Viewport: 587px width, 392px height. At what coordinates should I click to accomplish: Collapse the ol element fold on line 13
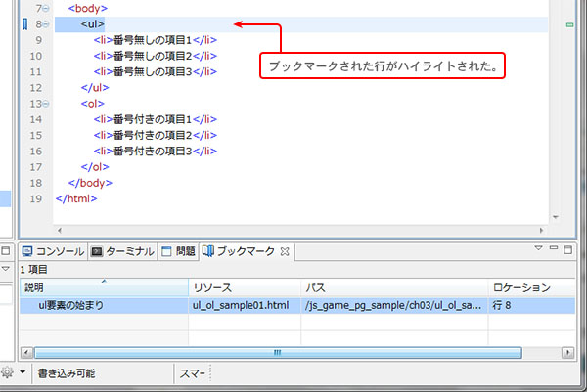tap(46, 104)
